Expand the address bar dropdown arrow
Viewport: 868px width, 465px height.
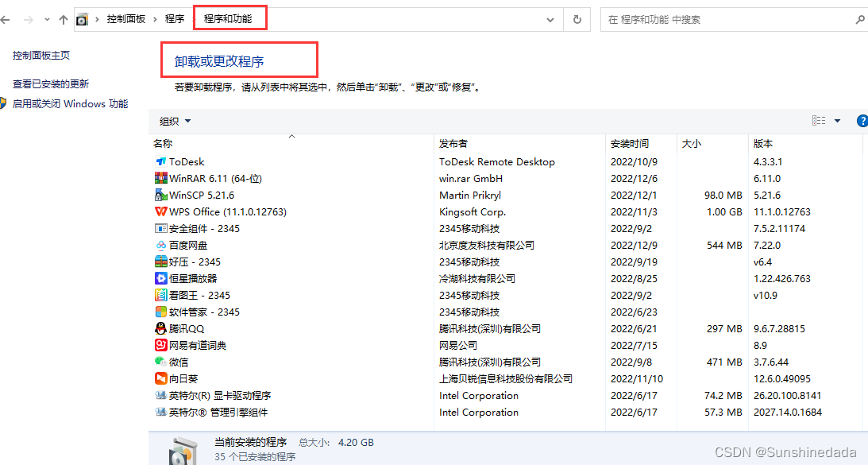(x=551, y=18)
